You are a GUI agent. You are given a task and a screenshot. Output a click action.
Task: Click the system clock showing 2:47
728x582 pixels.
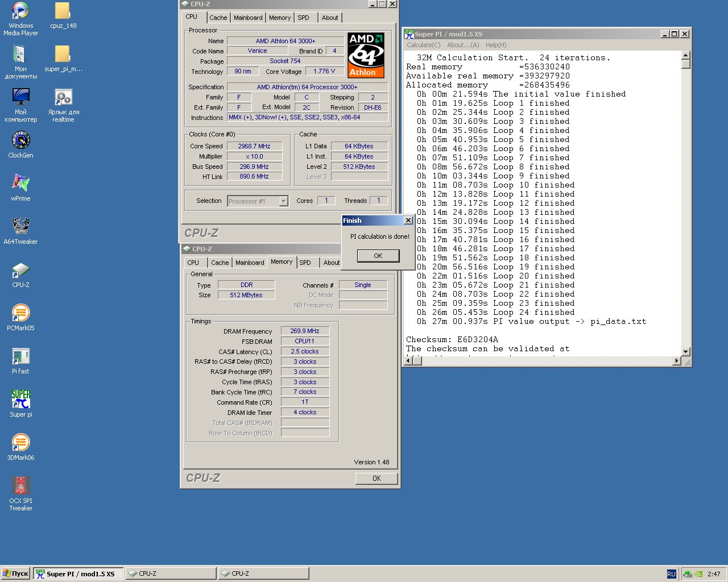coord(714,574)
